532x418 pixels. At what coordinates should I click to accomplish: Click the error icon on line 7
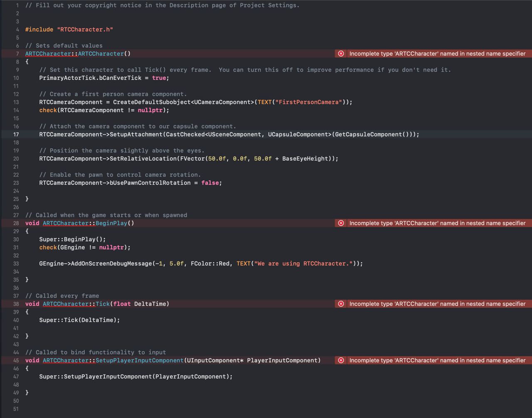point(341,54)
